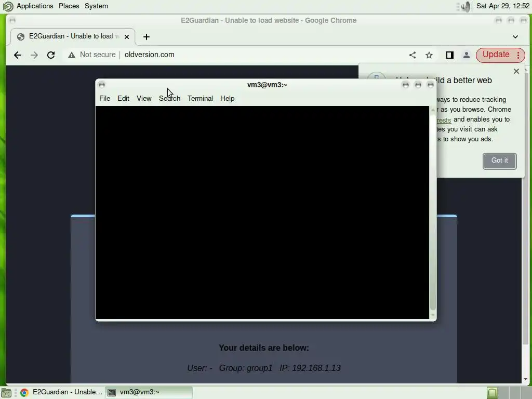
Task: Maximize the vm3@vm3 terminal window
Action: coord(418,85)
